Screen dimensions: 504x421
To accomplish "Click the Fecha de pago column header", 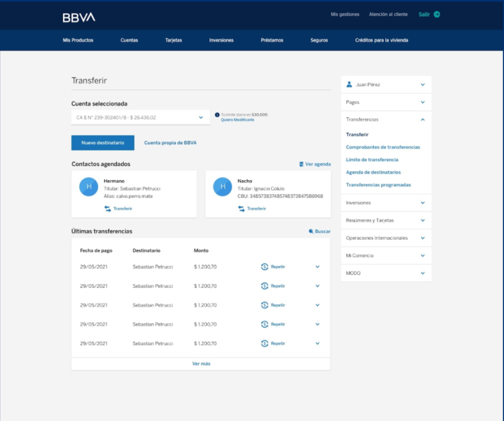I will (96, 250).
